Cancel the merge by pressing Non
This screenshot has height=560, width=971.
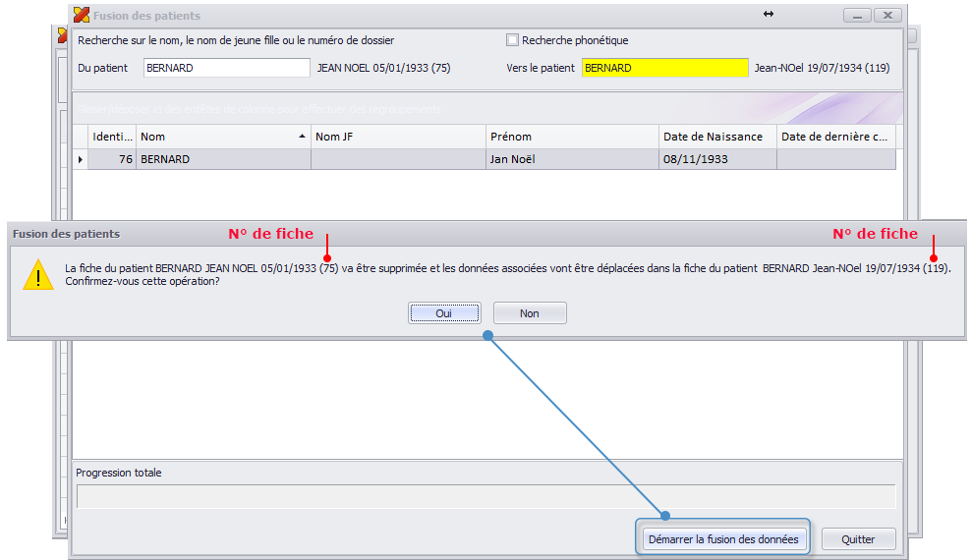(x=530, y=313)
